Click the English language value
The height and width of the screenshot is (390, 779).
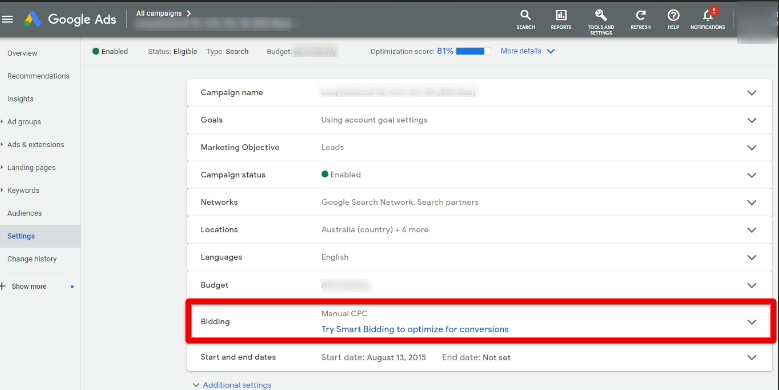(335, 257)
